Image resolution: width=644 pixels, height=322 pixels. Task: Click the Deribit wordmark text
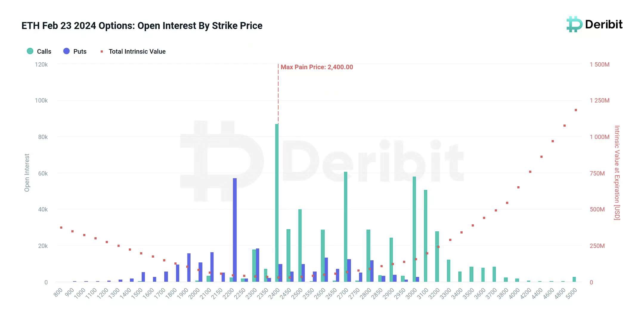[604, 24]
